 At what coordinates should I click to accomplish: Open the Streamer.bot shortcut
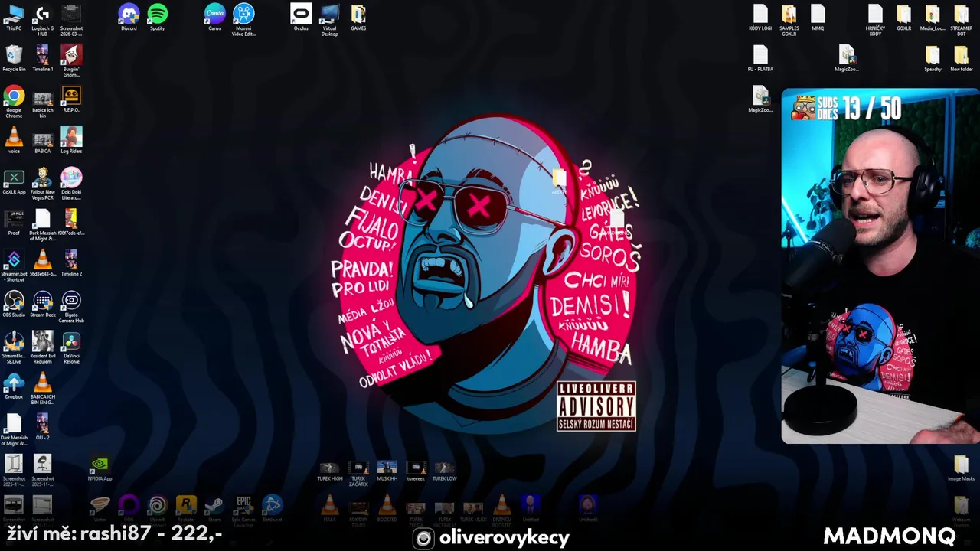14,266
